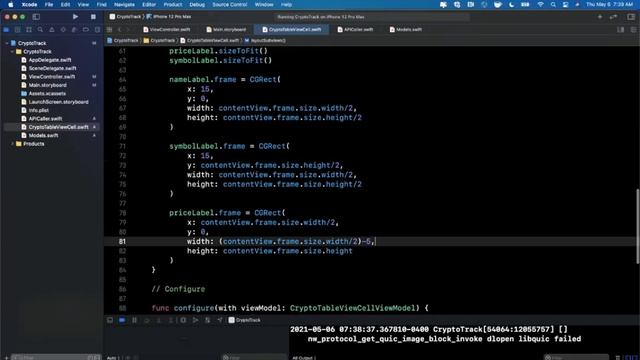The width and height of the screenshot is (640, 360).
Task: Open the editor options lines icon
Action: click(x=633, y=29)
